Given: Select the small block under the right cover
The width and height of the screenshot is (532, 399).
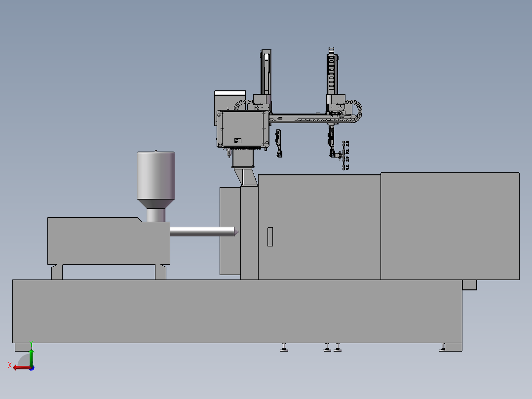Looking at the screenshot, I should tap(470, 285).
